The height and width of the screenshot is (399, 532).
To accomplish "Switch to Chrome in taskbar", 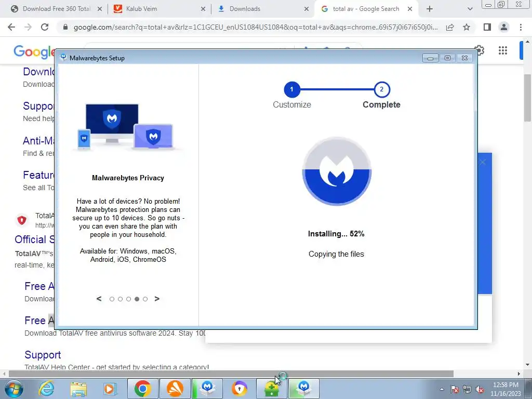I will [142, 389].
